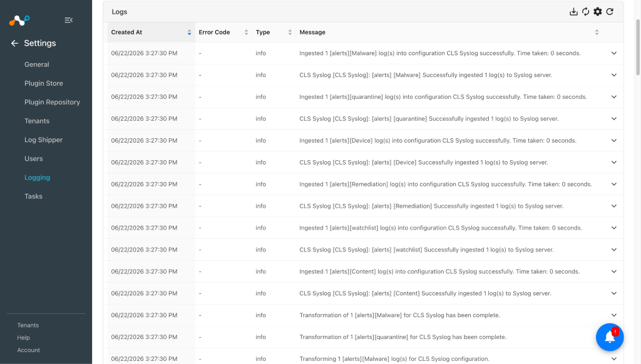Sort by Error Code column
This screenshot has height=364, width=641.
[246, 33]
